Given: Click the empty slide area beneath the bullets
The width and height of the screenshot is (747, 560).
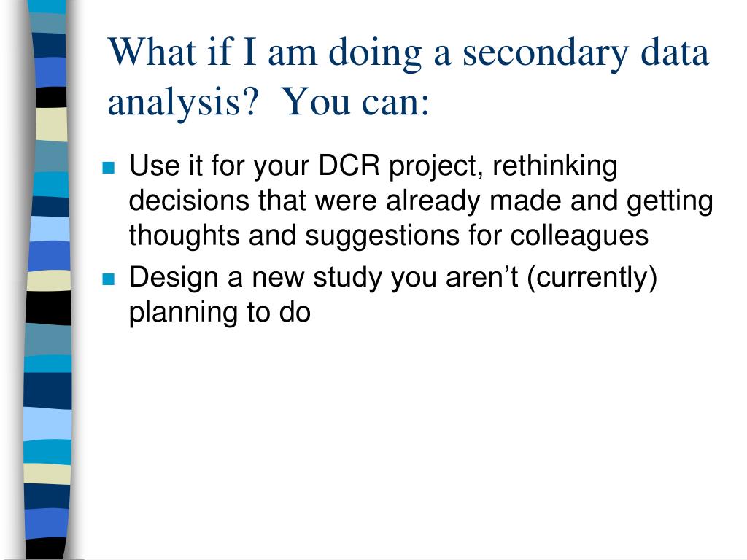Looking at the screenshot, I should pos(409,437).
